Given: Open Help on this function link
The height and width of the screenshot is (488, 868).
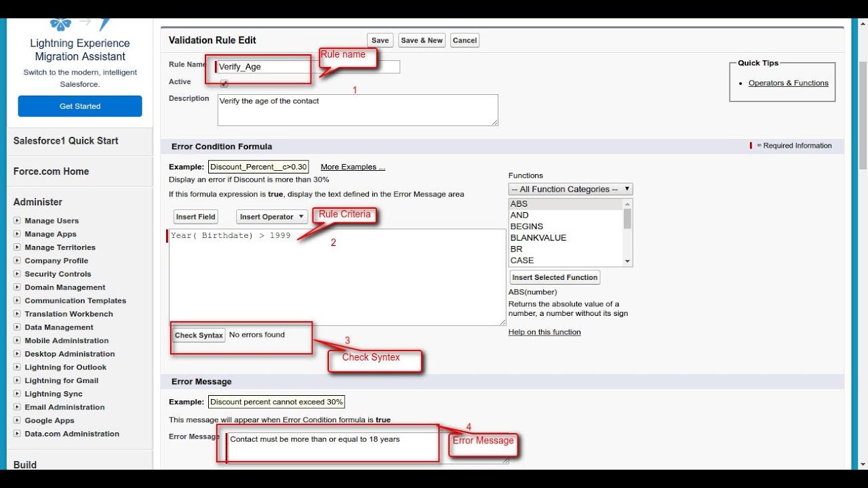Looking at the screenshot, I should 545,332.
